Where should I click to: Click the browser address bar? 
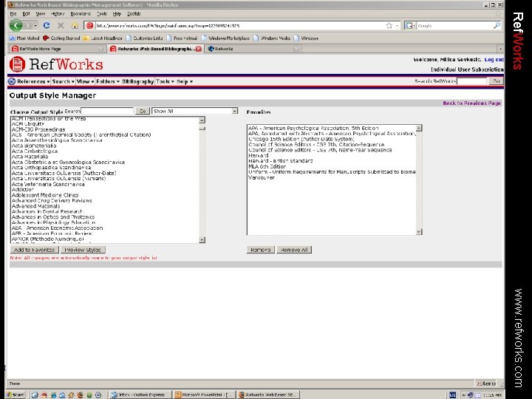pyautogui.click(x=239, y=25)
